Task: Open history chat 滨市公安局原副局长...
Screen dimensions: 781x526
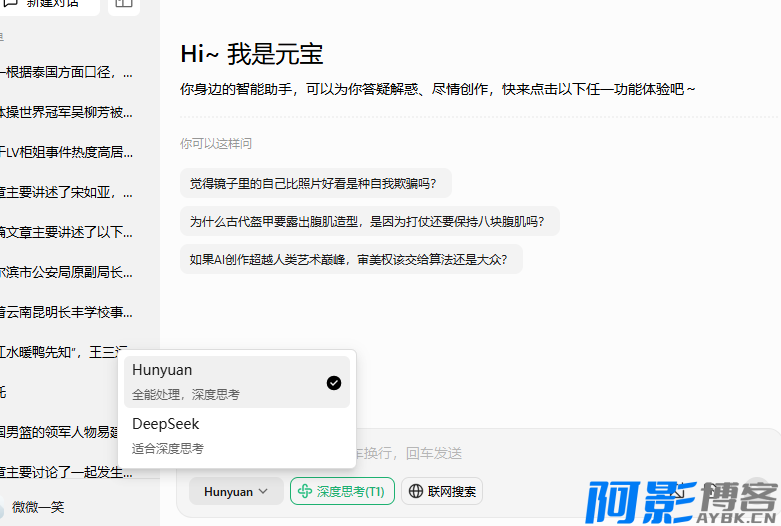Action: 67,272
